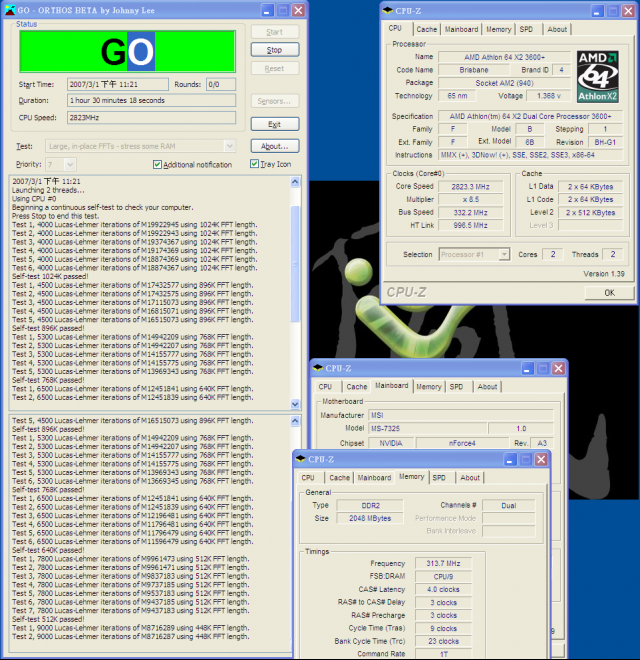Click the green GO status indicator
Image resolution: width=640 pixels, height=660 pixels.
click(x=128, y=51)
